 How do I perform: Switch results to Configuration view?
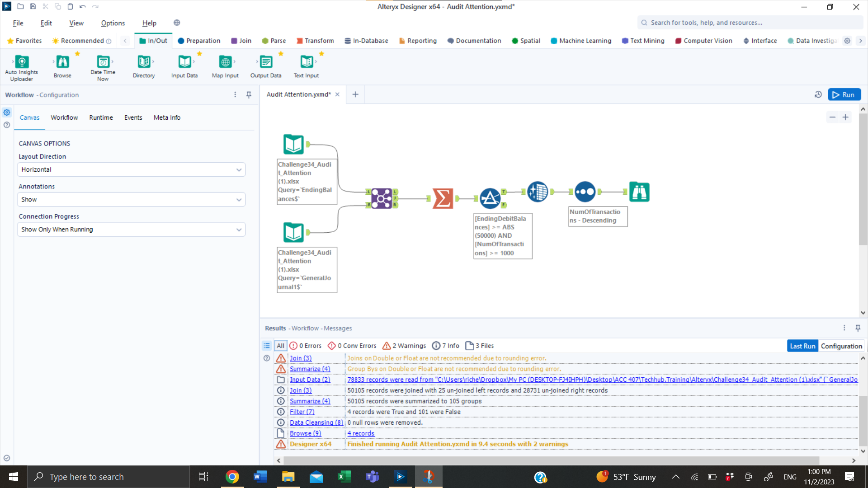pos(841,346)
